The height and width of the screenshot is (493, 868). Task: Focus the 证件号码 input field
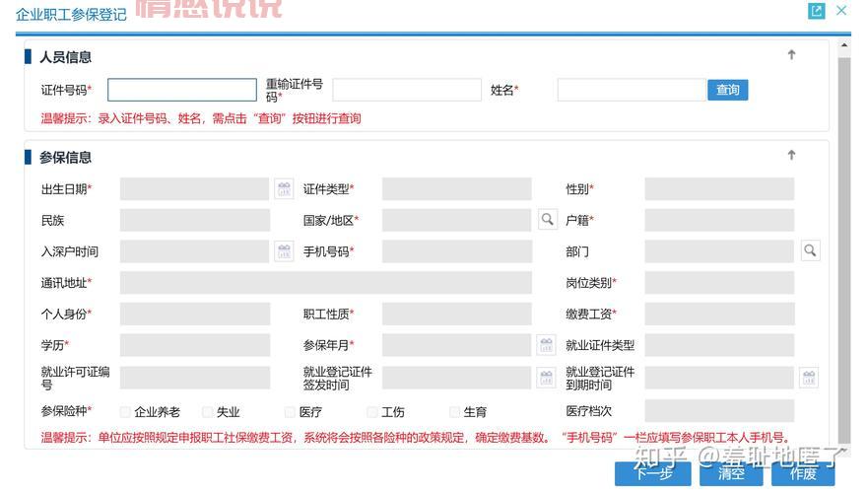(182, 90)
